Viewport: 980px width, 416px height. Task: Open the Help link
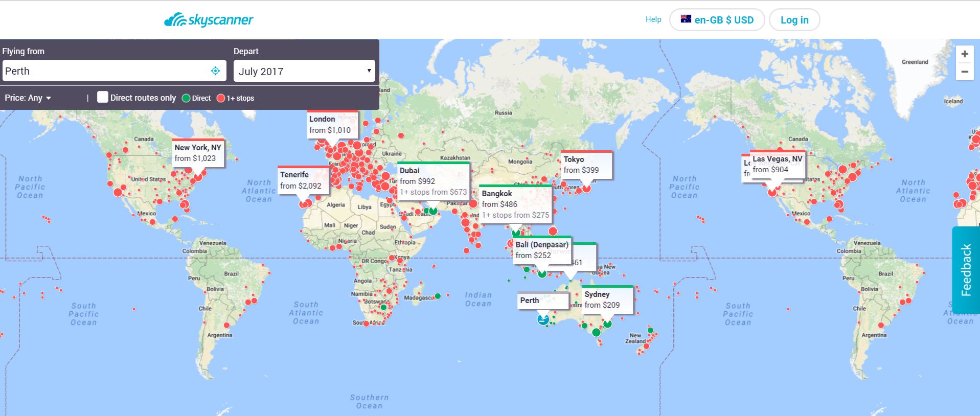[653, 19]
